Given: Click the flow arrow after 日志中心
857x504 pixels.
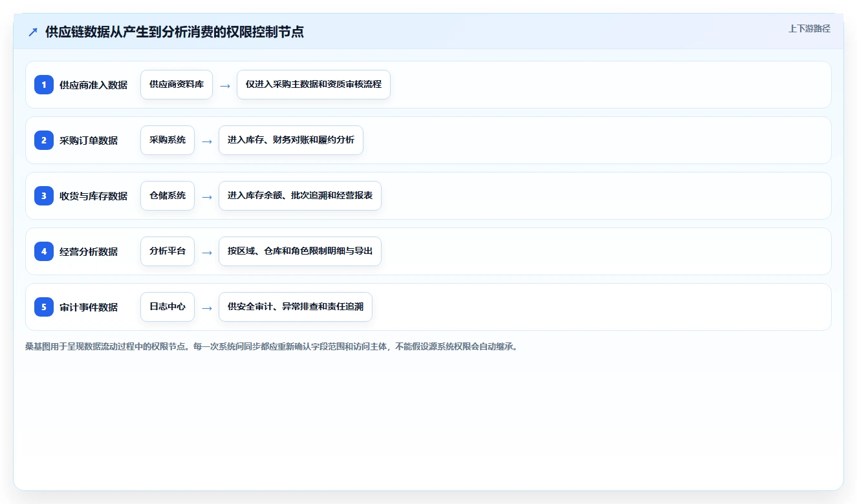Looking at the screenshot, I should 207,308.
